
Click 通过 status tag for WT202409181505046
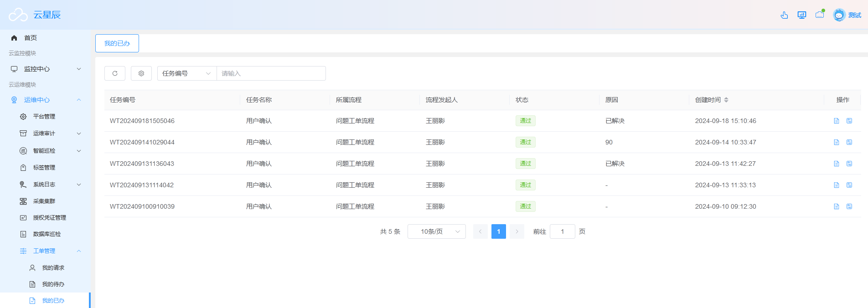coord(526,121)
